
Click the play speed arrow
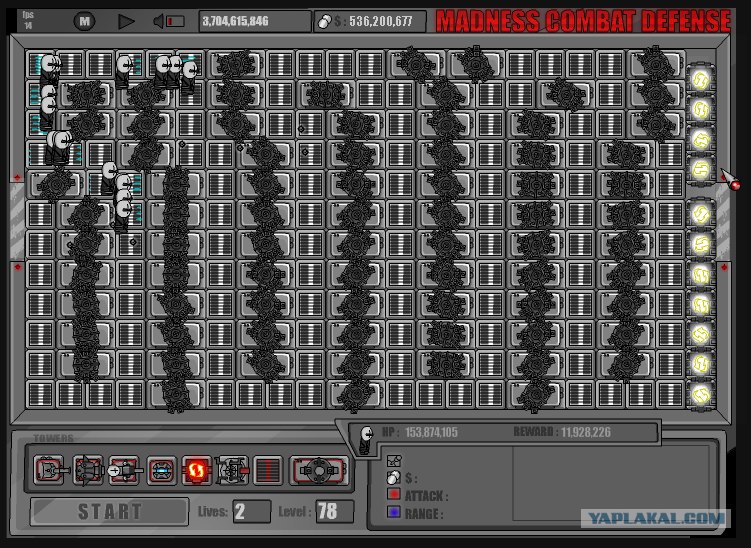point(126,21)
